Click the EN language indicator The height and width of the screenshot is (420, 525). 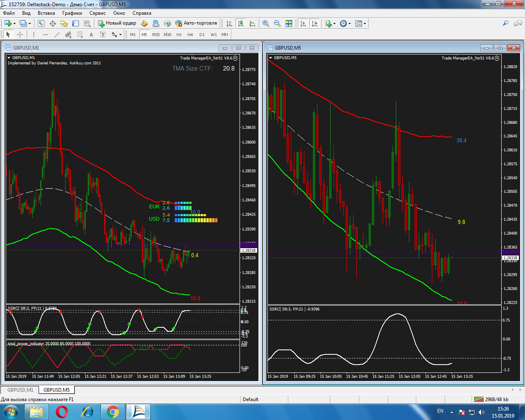[440, 411]
